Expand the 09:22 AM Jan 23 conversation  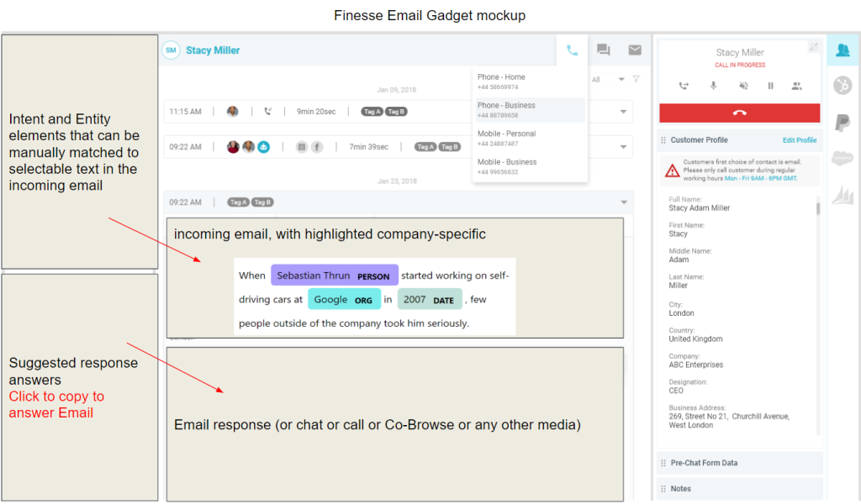click(623, 202)
